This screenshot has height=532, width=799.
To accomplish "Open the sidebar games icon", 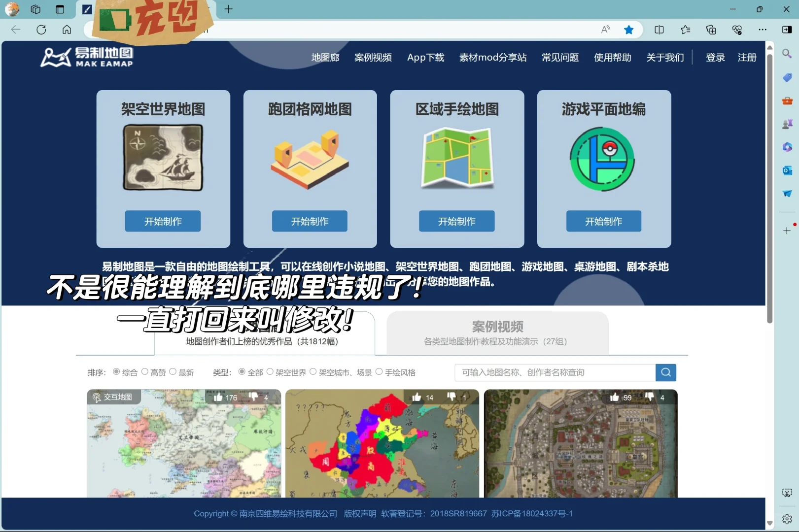I will (787, 124).
